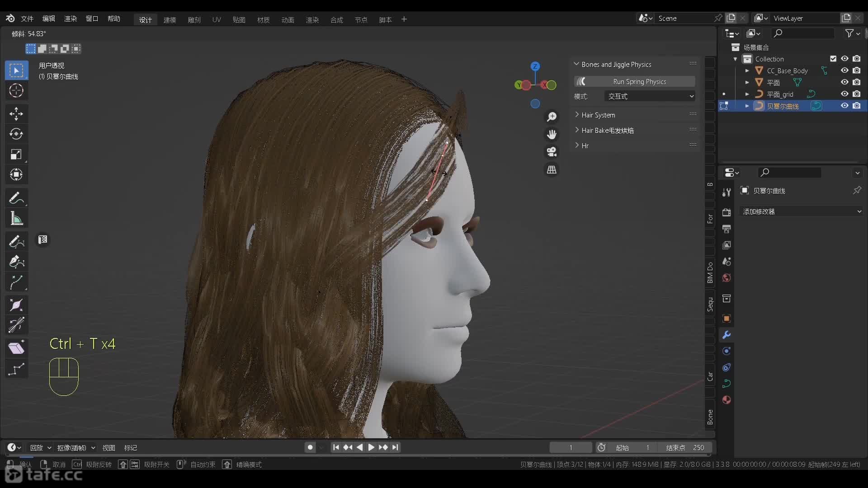Click the current frame field
This screenshot has height=488, width=868.
[x=571, y=447]
